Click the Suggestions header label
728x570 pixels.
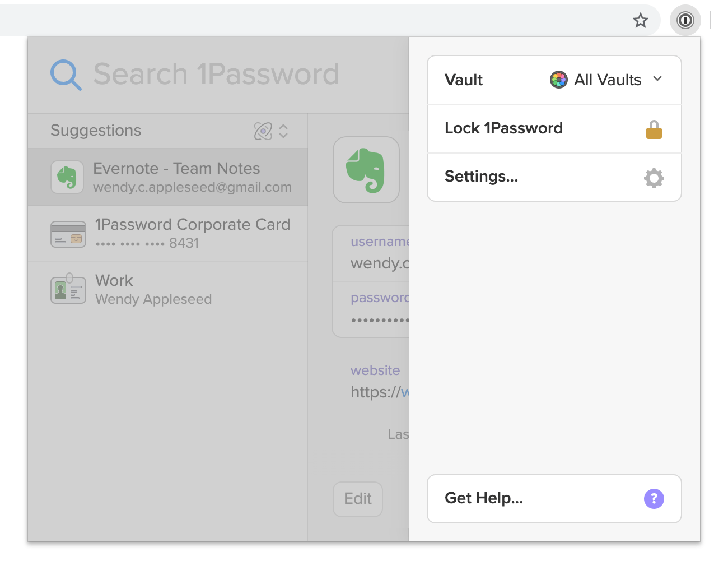tap(96, 131)
